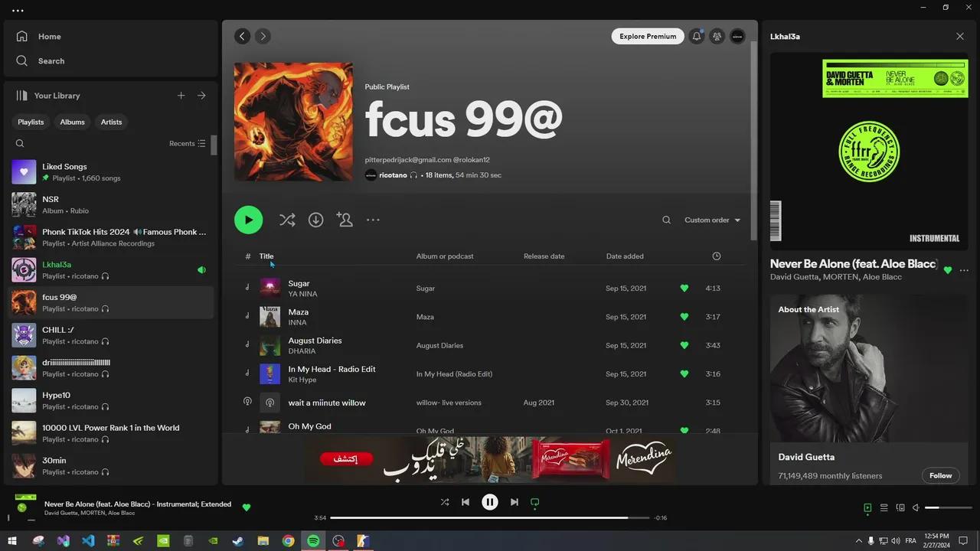Open the fcus 99@ playlist cover image
980x551 pixels.
click(x=293, y=122)
